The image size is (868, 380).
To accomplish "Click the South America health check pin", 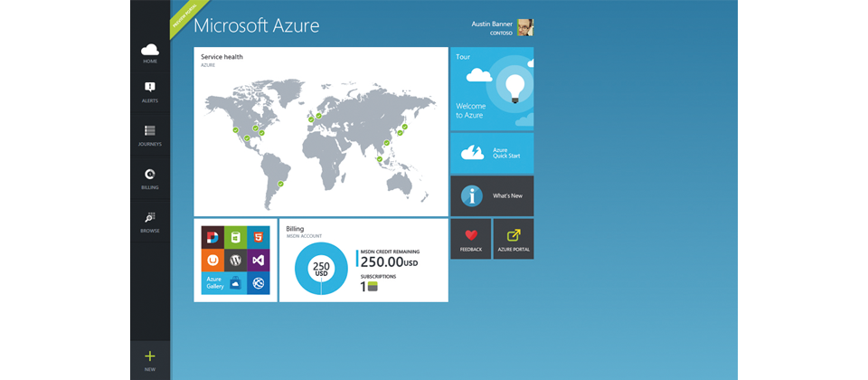I will click(x=280, y=184).
